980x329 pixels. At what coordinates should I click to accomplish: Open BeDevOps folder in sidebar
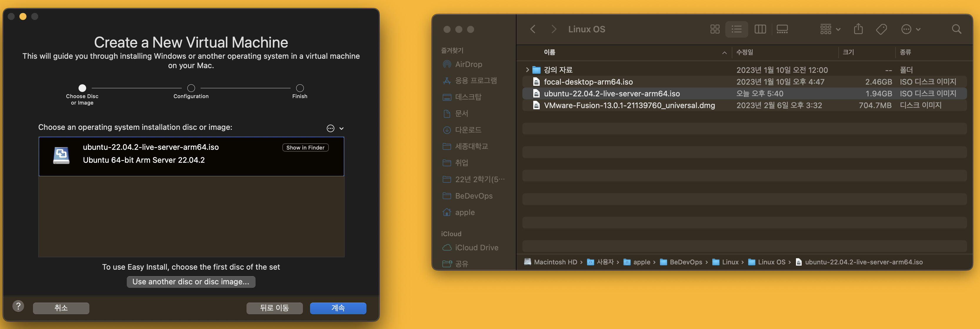coord(467,196)
